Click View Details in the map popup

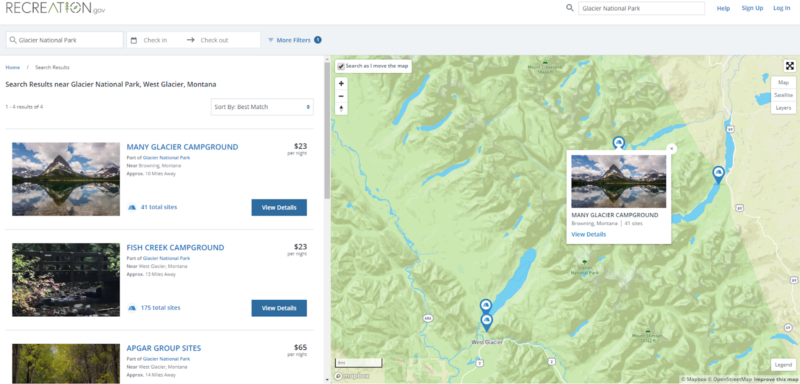pos(588,234)
